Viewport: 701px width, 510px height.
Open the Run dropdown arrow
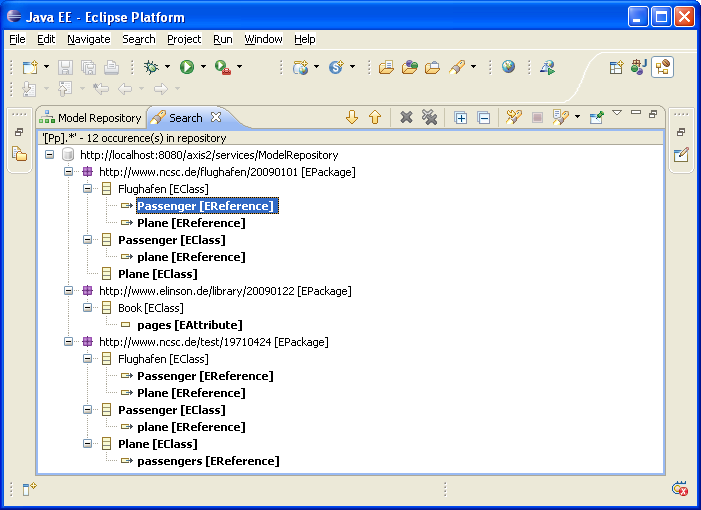point(203,67)
